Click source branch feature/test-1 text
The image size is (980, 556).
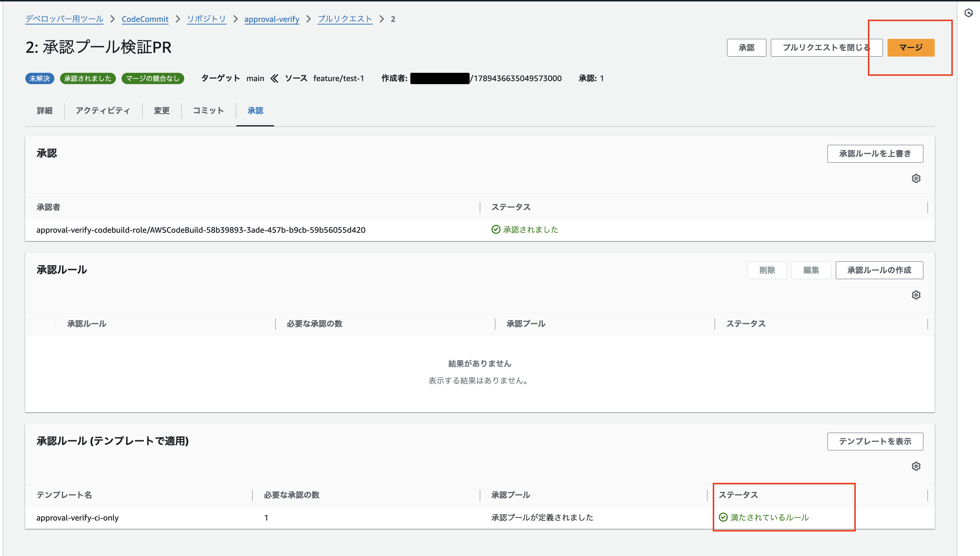[x=339, y=78]
